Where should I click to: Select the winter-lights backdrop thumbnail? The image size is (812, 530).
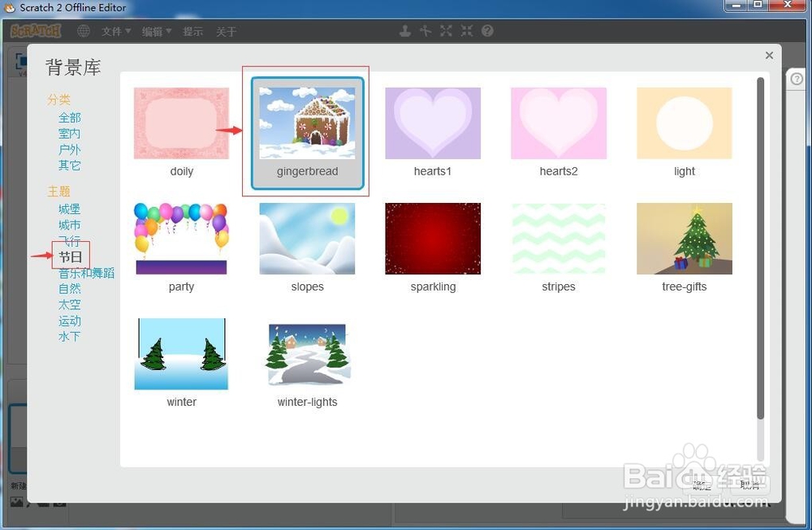tap(307, 354)
